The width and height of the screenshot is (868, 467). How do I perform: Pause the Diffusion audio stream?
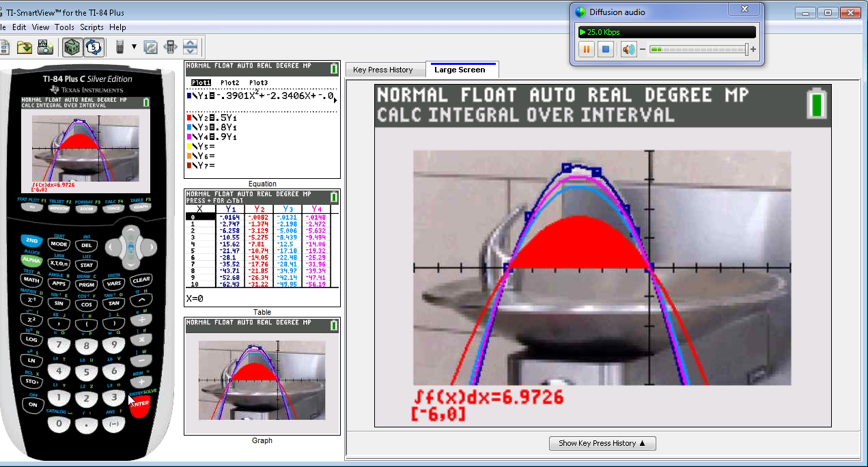[x=586, y=49]
